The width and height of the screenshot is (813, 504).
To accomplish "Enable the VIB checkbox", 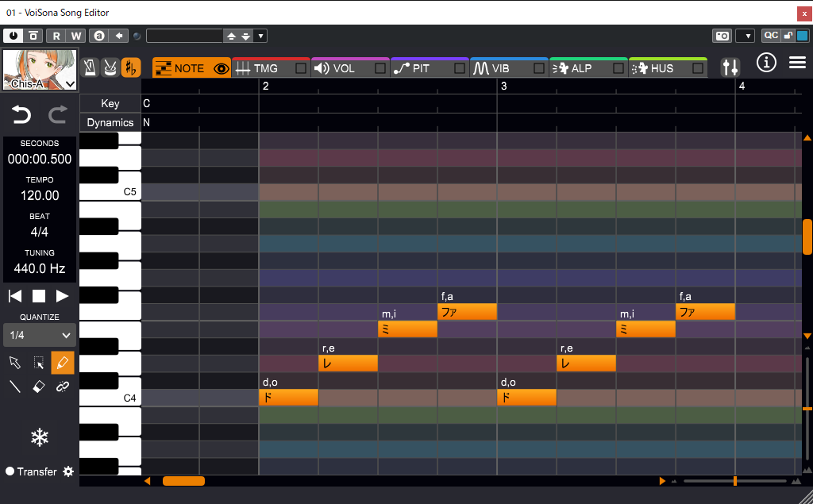I will (539, 68).
